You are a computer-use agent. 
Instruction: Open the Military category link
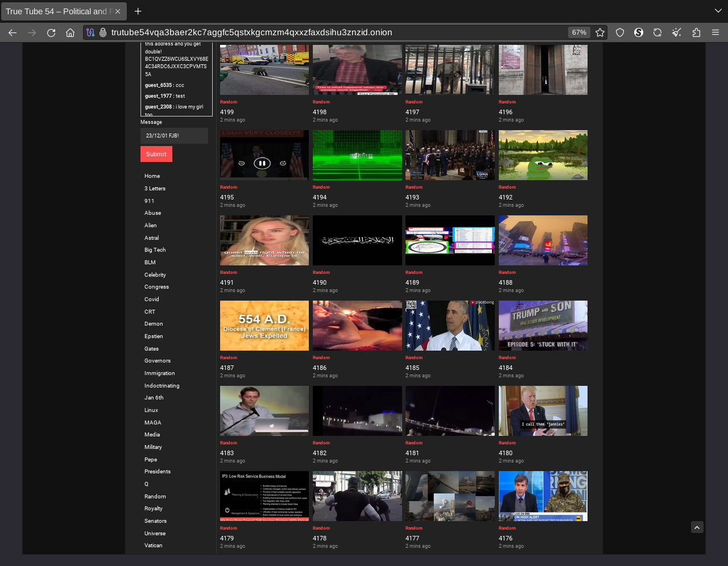[x=153, y=447]
